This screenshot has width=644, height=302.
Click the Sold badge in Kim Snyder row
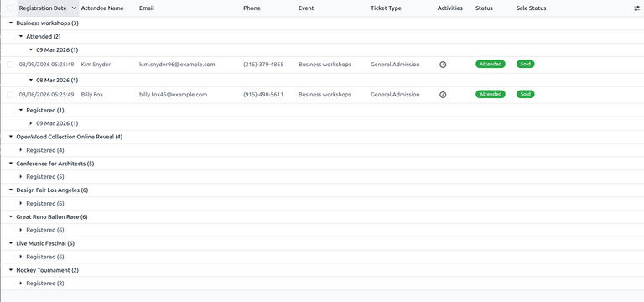pyautogui.click(x=525, y=64)
